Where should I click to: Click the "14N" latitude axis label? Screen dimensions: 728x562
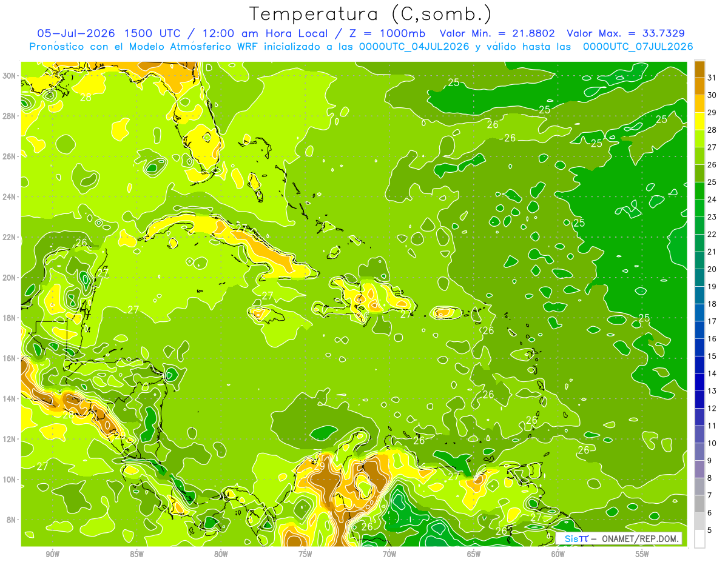(8, 399)
